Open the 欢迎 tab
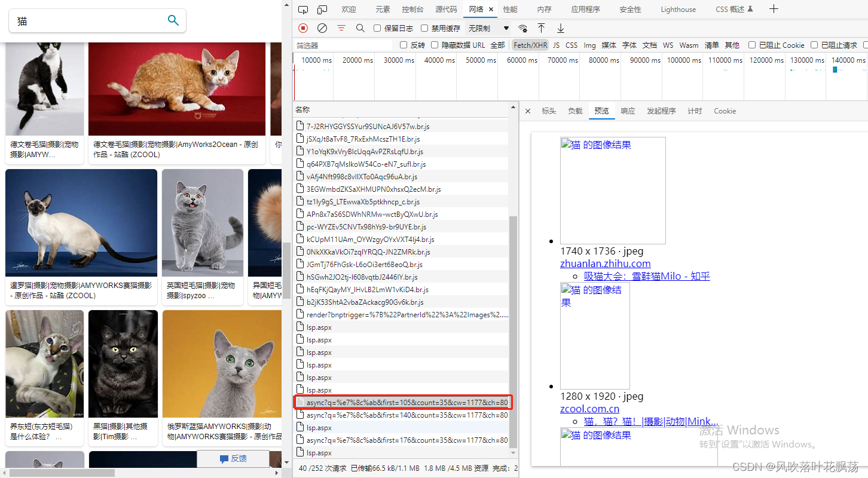 pos(349,9)
